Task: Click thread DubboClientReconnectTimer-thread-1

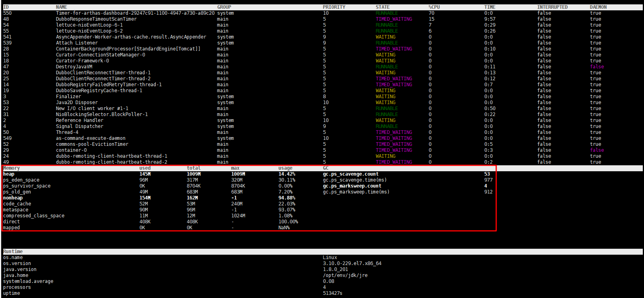Action: [x=103, y=73]
